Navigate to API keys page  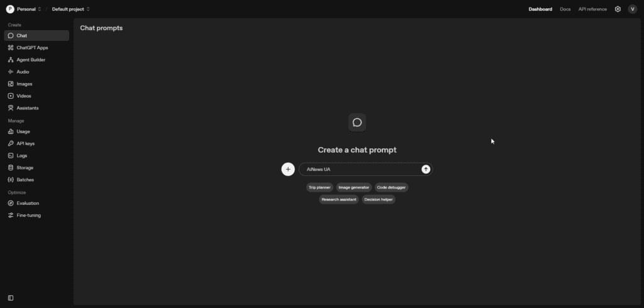(25, 143)
